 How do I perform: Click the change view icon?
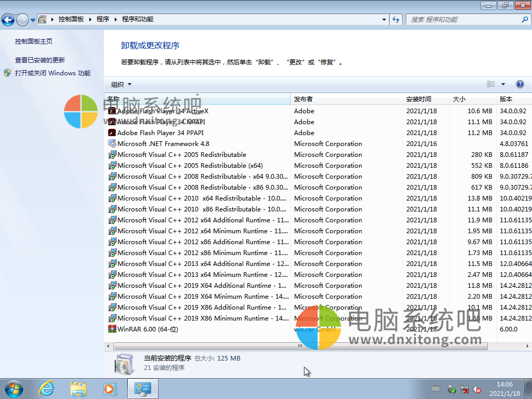coord(490,84)
